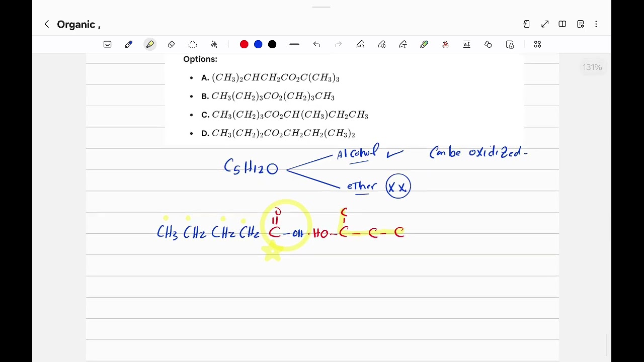Redo the undone stroke
The height and width of the screenshot is (362, 644).
pos(339,44)
